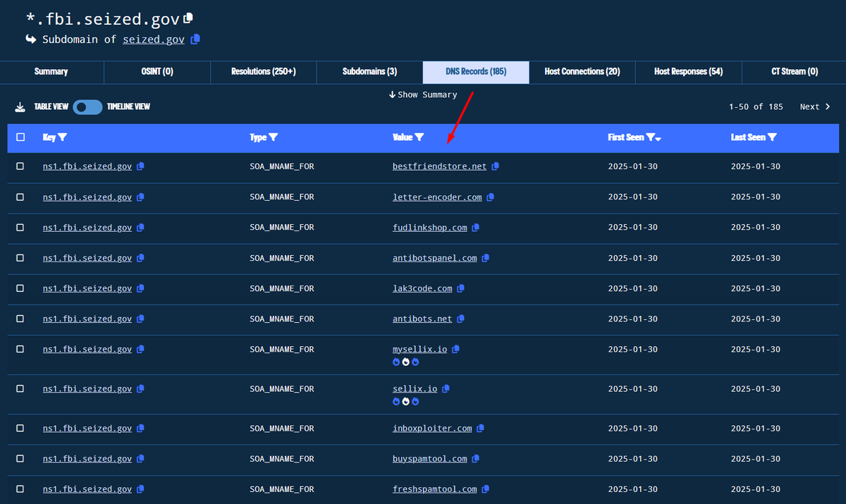Copy the seized.gov parent domain

point(195,39)
